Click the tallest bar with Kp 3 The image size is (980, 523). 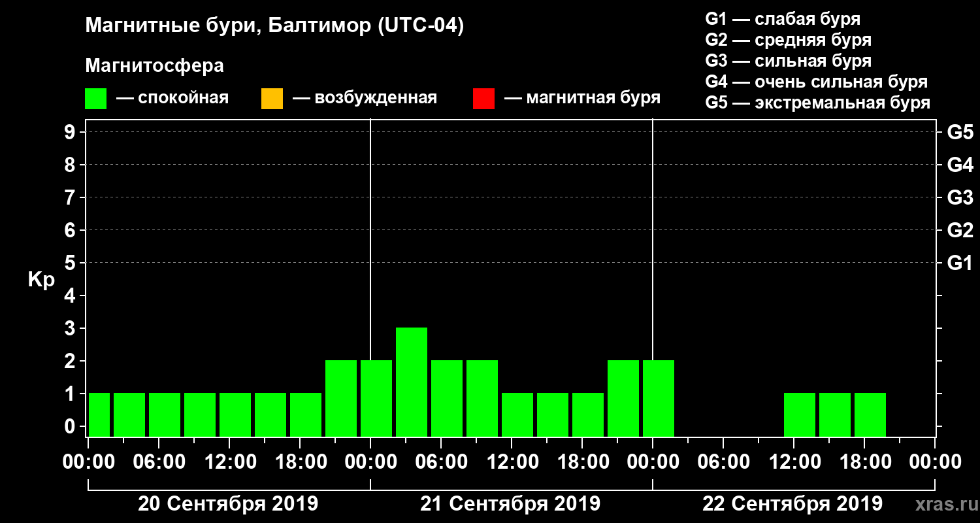click(x=412, y=382)
